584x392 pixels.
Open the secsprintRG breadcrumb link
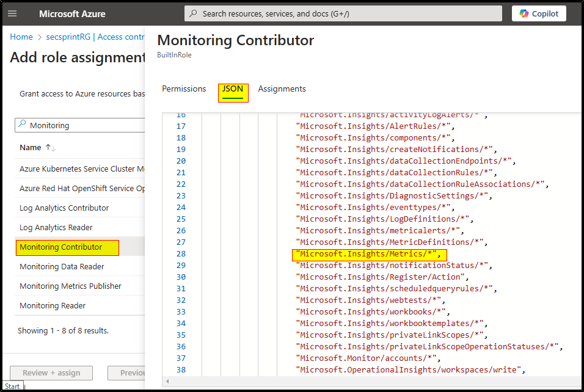click(67, 37)
